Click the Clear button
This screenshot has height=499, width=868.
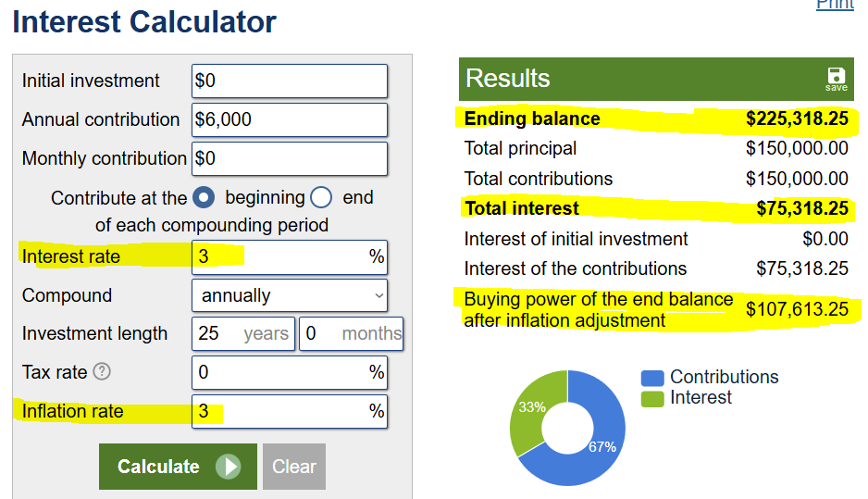coord(294,467)
